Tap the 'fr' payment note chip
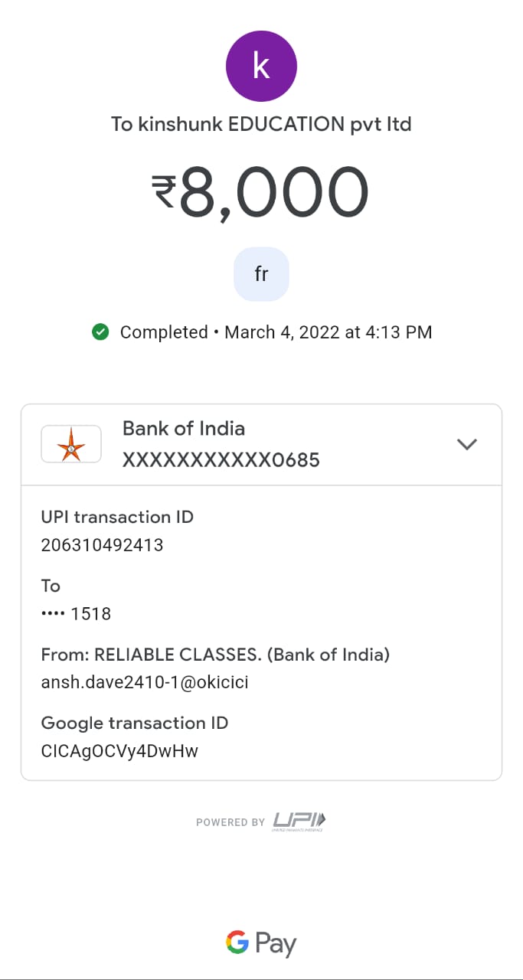523x980 pixels. pyautogui.click(x=261, y=274)
